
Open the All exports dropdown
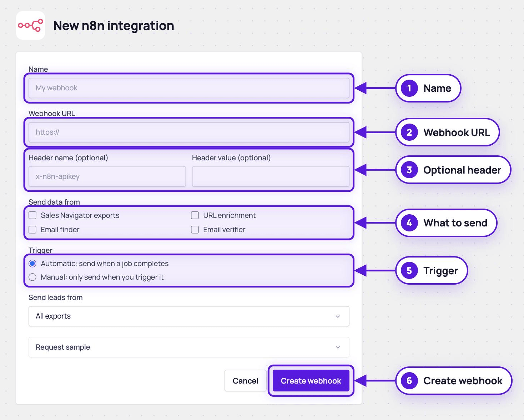[x=189, y=316]
